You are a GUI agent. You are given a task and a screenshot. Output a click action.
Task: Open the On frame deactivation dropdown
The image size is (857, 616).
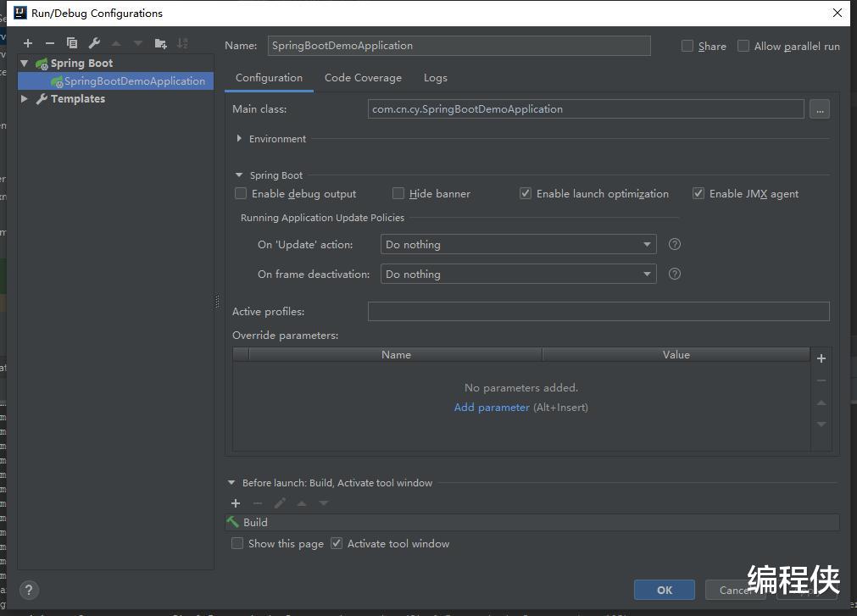click(518, 274)
